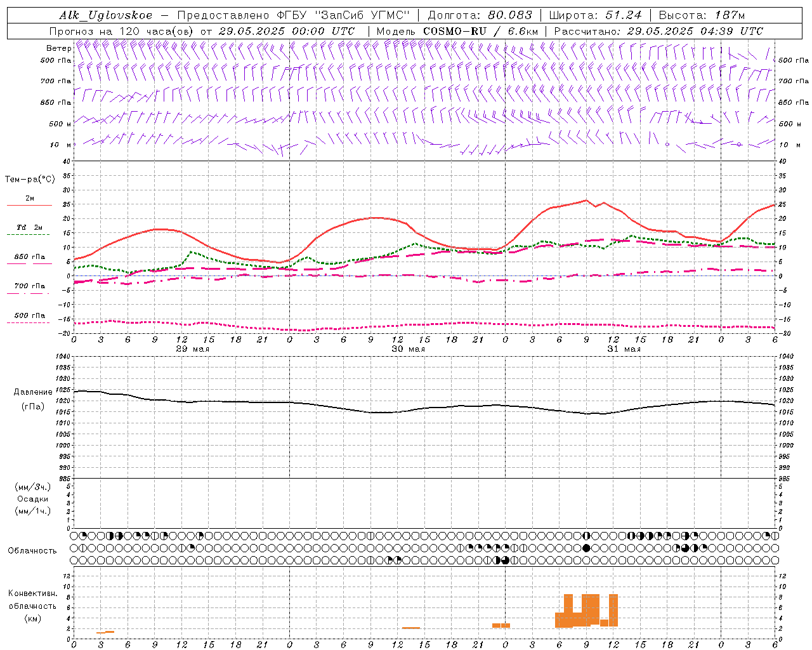Select calculation time 29.05.2025 04:39 UTC
Viewport: 812px width, 650px height.
click(695, 31)
